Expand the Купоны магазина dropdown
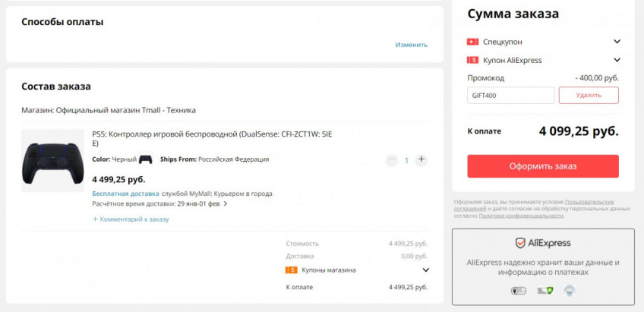 point(425,269)
